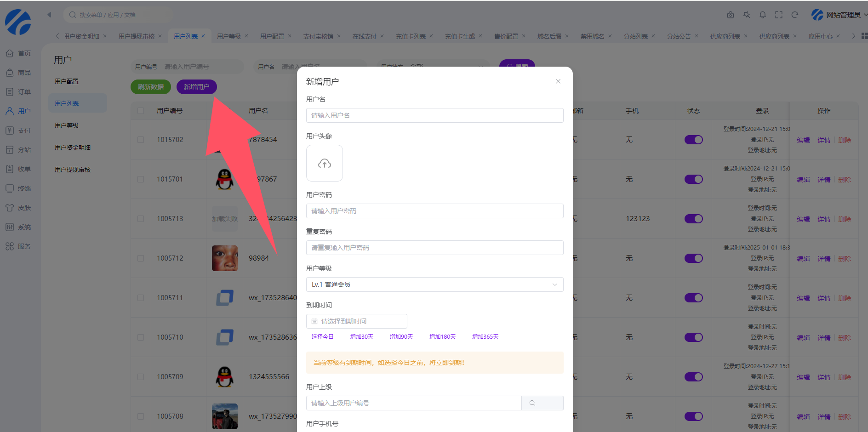Click the 刷新数据 button
Screen dimensions: 868x432
pos(150,86)
